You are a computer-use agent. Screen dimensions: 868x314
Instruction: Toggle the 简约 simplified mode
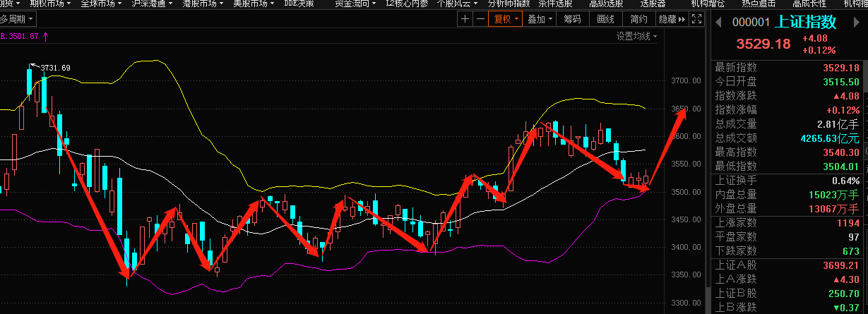(x=638, y=20)
